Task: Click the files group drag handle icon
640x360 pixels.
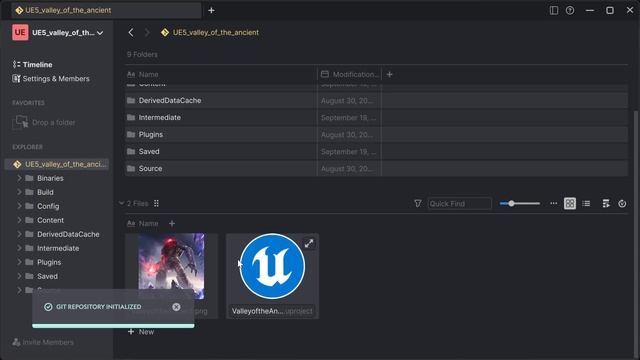Action: pos(156,203)
